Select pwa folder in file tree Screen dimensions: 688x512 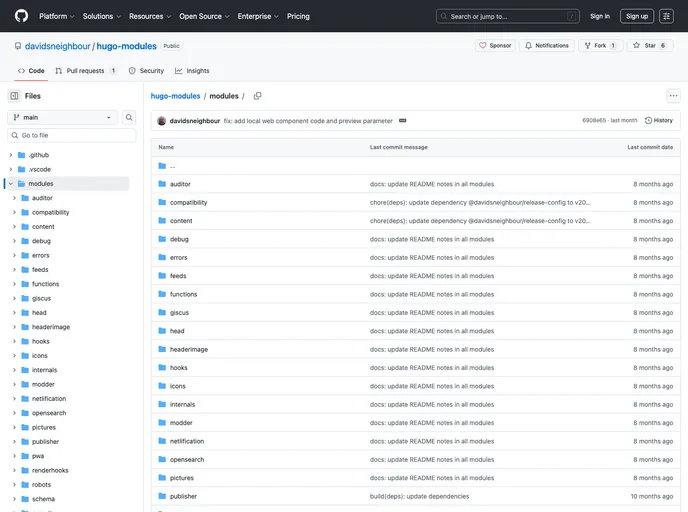click(x=38, y=456)
